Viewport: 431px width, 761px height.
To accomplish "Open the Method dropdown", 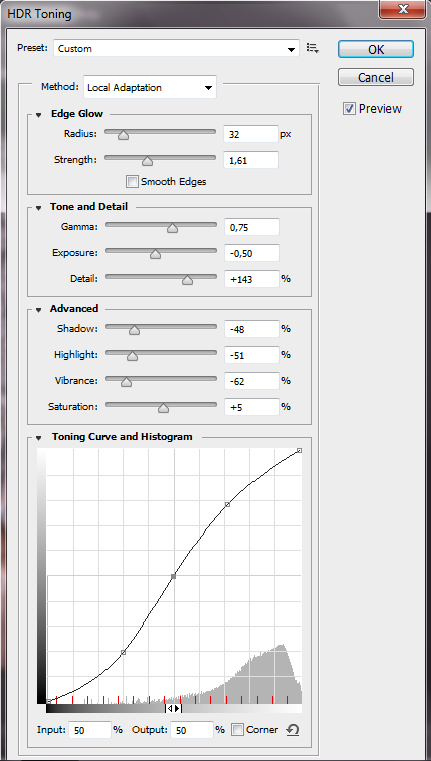I will coord(150,88).
